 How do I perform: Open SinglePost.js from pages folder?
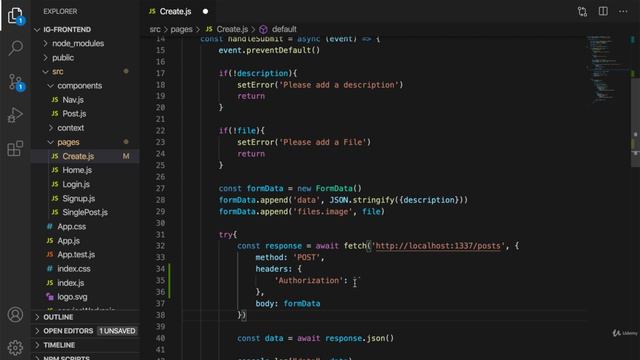point(85,212)
